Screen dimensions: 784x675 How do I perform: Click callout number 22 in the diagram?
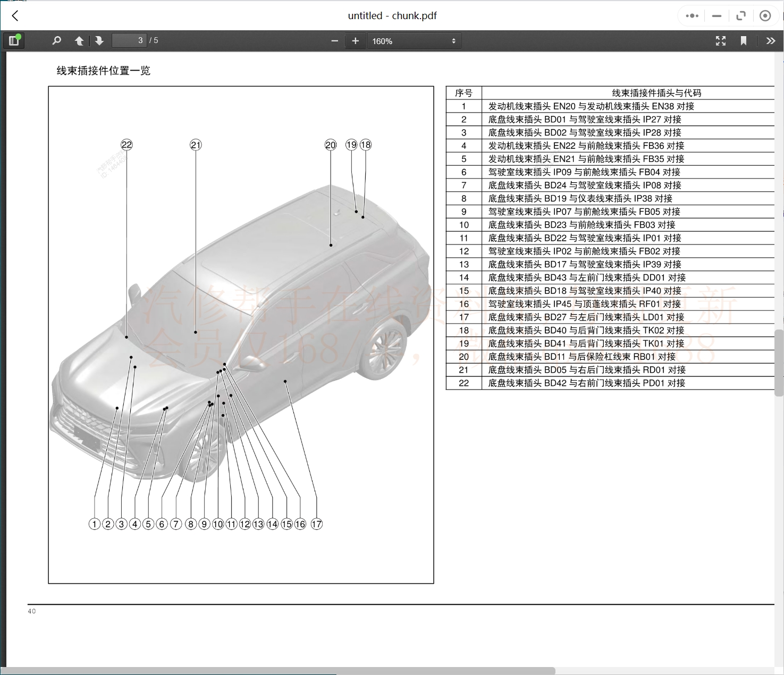[x=127, y=145]
